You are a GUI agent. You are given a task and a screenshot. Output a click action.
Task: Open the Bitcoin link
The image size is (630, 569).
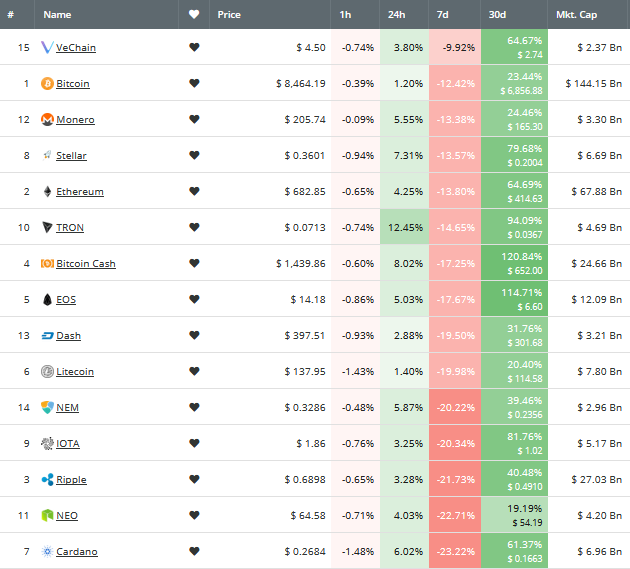pos(73,84)
